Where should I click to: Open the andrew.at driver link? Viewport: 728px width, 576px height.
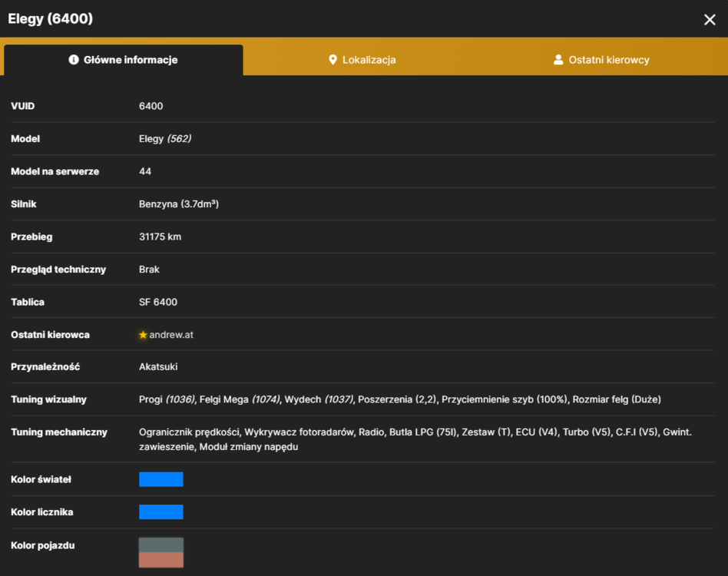(171, 335)
